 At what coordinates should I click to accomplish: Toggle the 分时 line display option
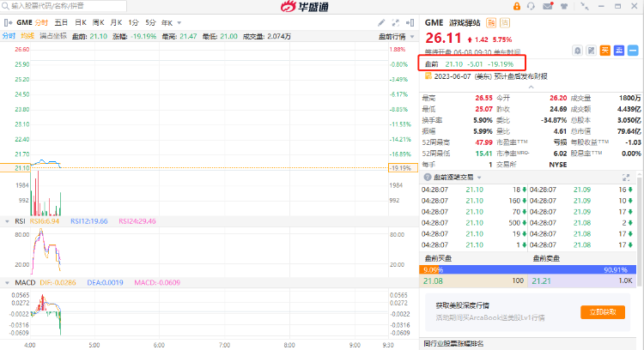(9, 36)
